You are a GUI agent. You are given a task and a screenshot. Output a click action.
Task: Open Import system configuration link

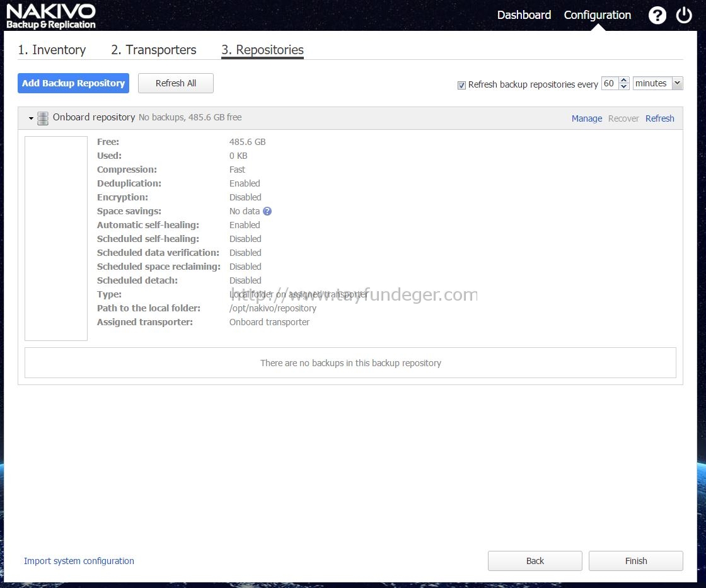click(x=79, y=561)
